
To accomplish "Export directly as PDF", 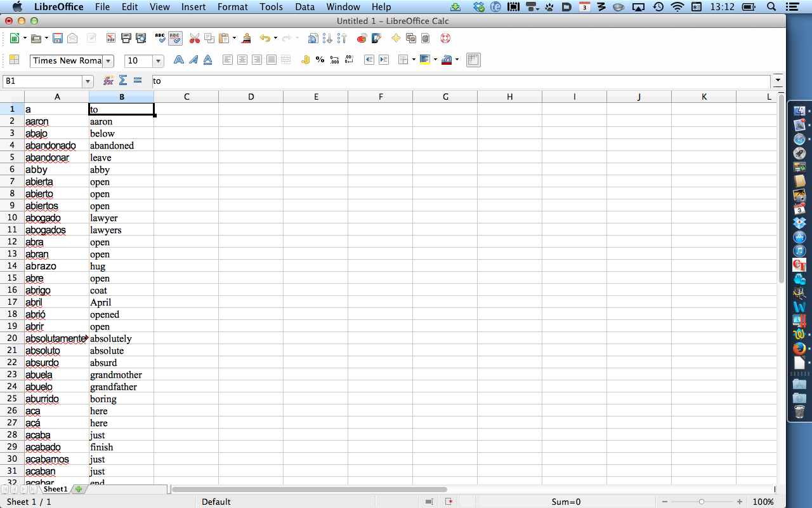I will coord(111,38).
